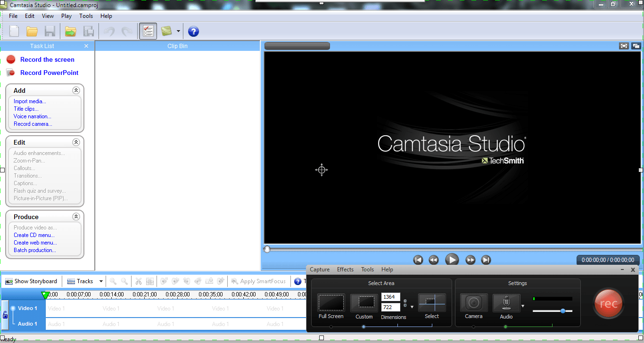Play the preview video
Viewport: 644px width, 343px height.
click(452, 260)
